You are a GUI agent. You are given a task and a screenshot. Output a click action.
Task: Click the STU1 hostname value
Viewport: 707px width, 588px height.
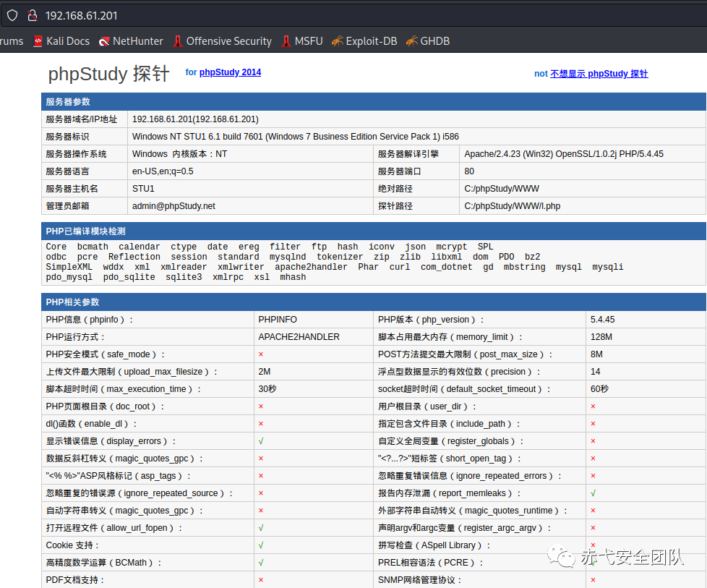click(x=143, y=189)
